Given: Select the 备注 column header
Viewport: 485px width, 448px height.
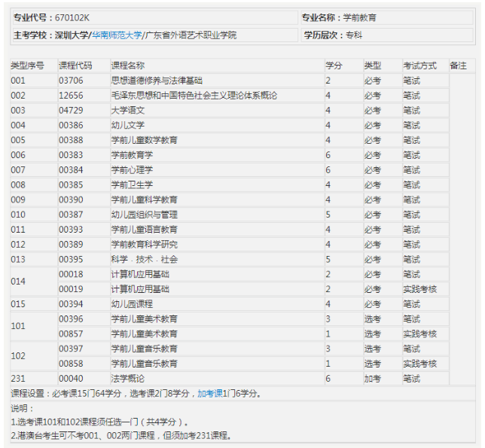Looking at the screenshot, I should pyautogui.click(x=458, y=66).
